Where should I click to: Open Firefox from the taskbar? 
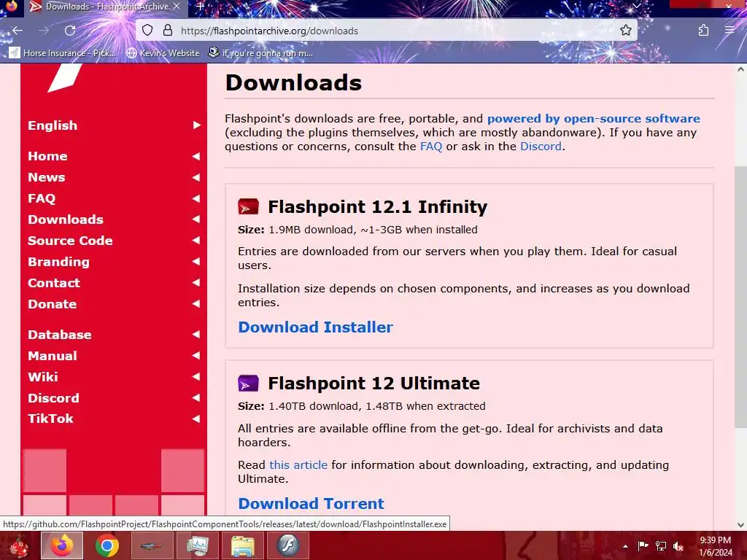coord(62,545)
